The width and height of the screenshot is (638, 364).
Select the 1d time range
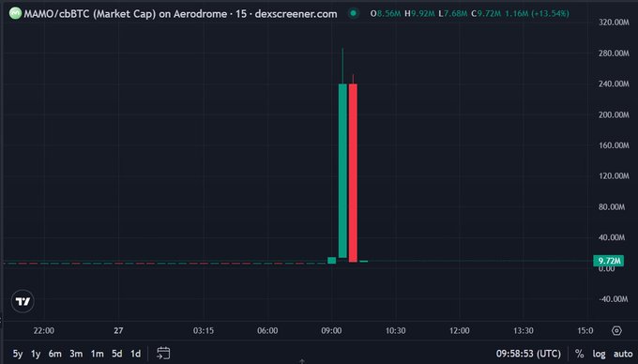click(135, 354)
